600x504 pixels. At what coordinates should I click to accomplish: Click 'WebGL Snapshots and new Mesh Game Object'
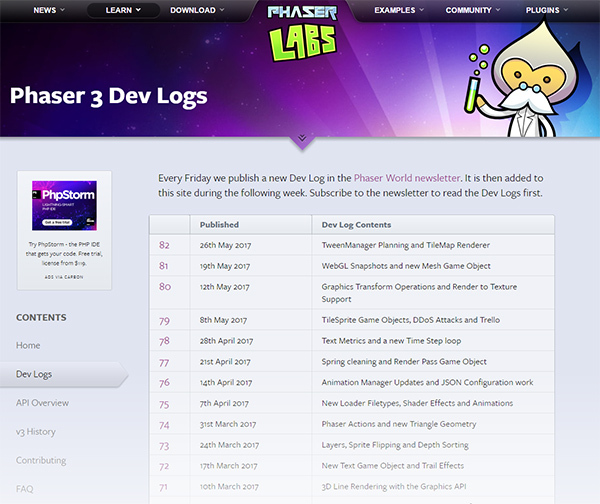406,266
